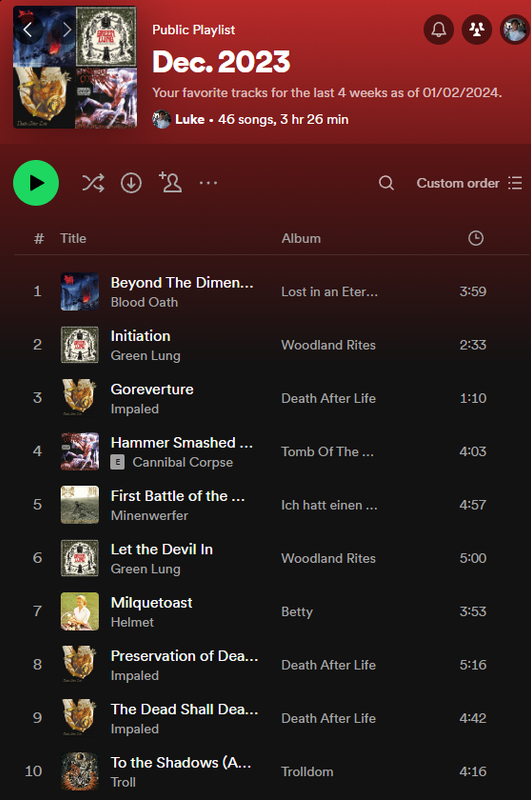Screen dimensions: 531x800
Task: Click Blood Oath cover art in row 1
Action: [x=80, y=292]
